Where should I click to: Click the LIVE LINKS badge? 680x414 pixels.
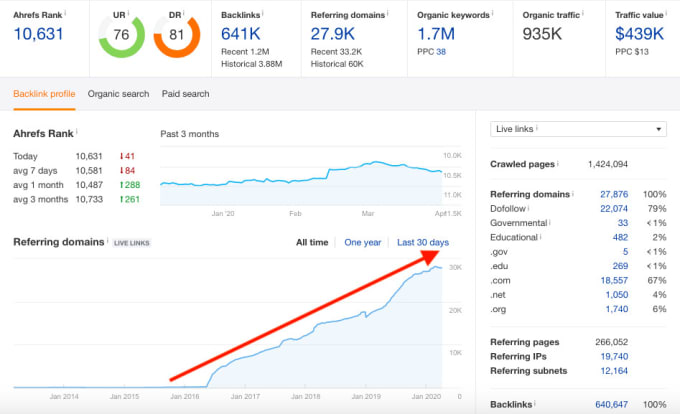(x=132, y=243)
